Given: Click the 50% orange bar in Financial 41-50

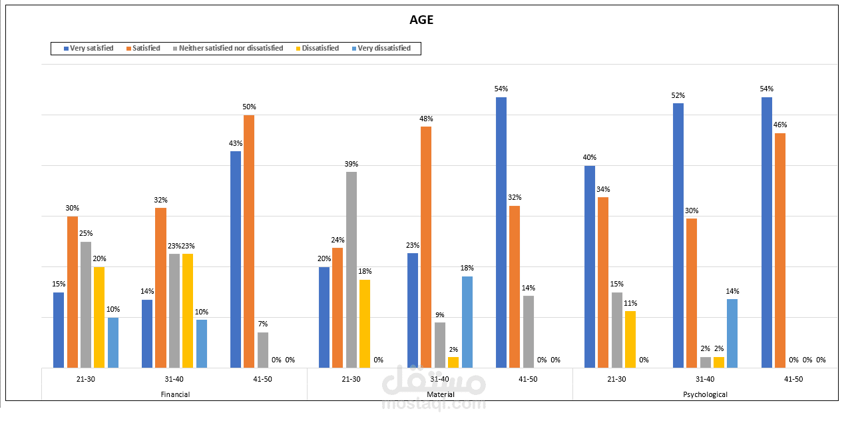Looking at the screenshot, I should [x=249, y=241].
